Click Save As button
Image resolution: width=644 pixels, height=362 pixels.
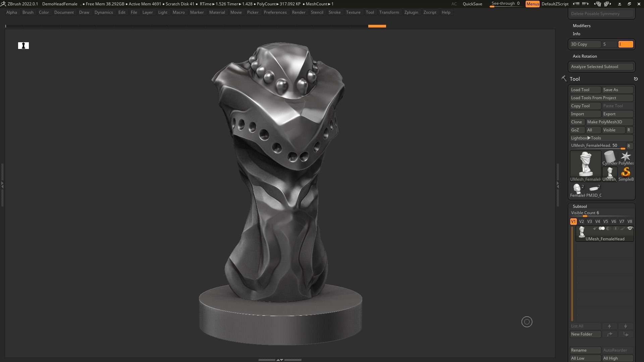pyautogui.click(x=618, y=90)
